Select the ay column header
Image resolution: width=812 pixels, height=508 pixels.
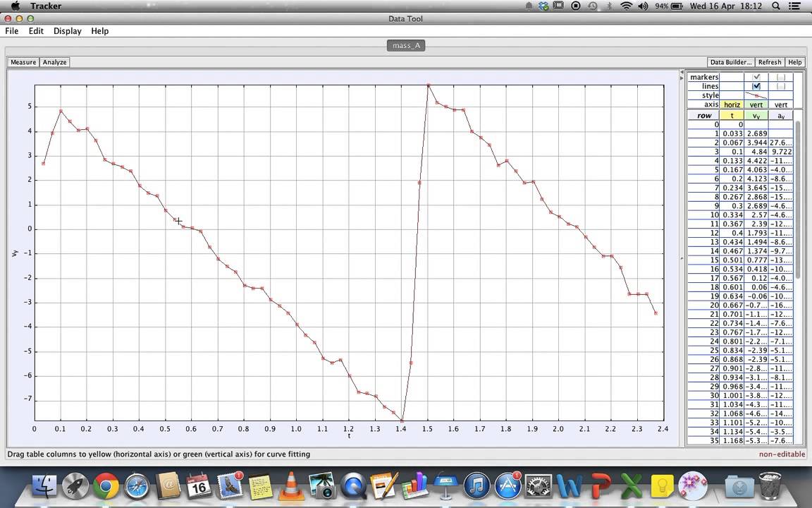click(x=780, y=116)
